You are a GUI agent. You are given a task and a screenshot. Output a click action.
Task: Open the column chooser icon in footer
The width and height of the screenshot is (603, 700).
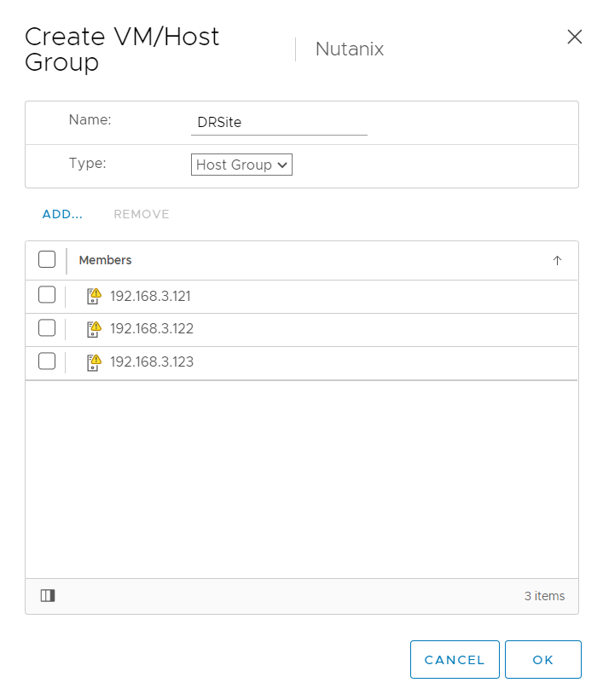pos(48,596)
